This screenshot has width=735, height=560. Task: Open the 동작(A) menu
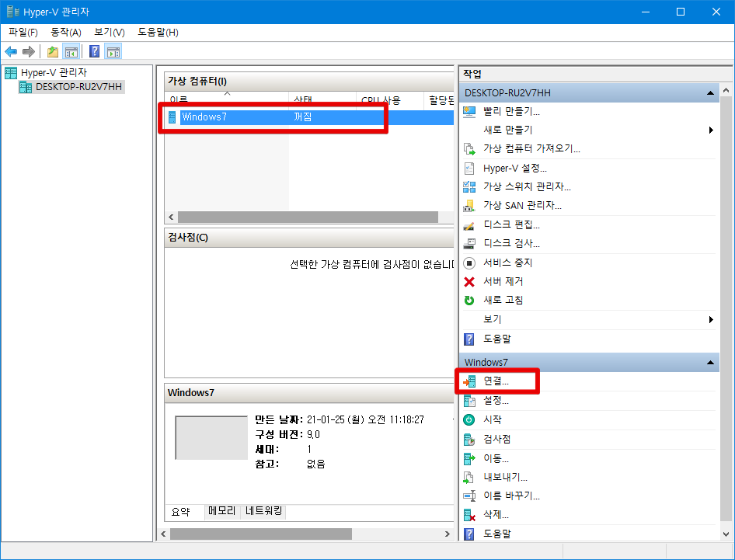66,33
